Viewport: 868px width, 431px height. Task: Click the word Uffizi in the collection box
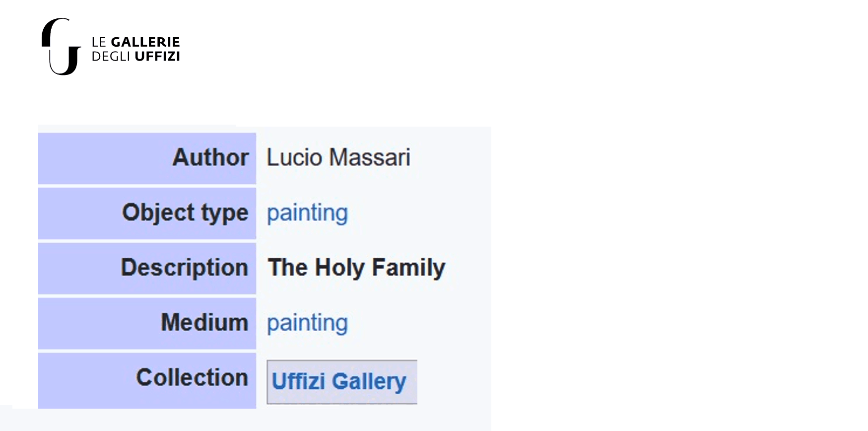(299, 381)
